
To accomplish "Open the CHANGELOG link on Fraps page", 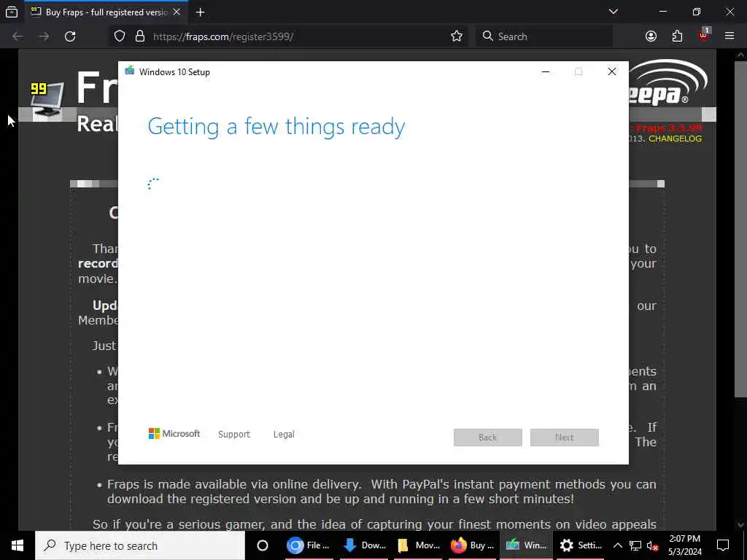I will point(675,139).
